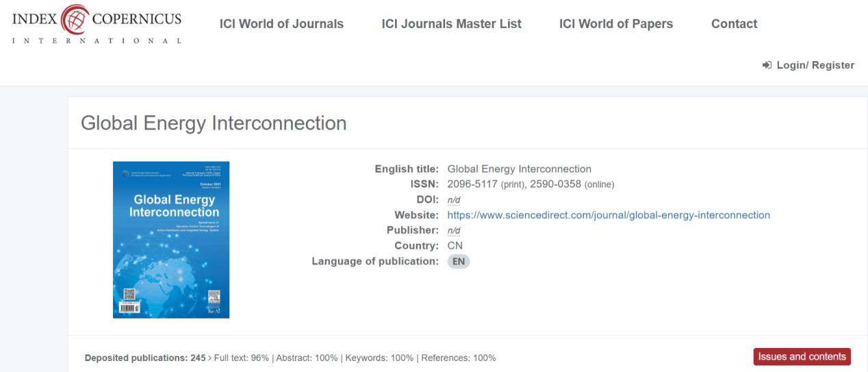Click the Keywords: 100% statistic
This screenshot has width=868, height=372.
point(380,358)
